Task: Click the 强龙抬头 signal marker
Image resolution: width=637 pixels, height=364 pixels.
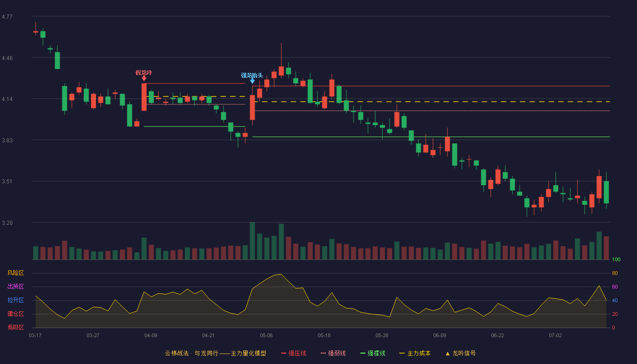Action: click(252, 75)
